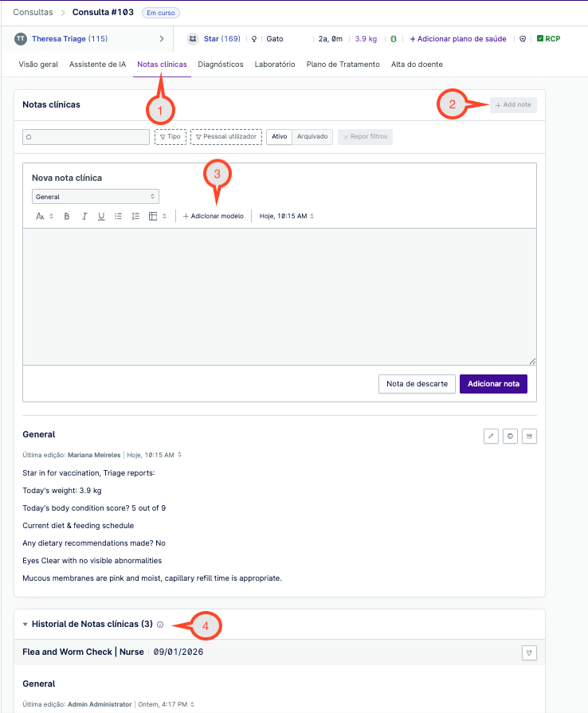Open client details chevron beside Theresa Triage
Viewport: 588px width, 713px height.
(162, 39)
